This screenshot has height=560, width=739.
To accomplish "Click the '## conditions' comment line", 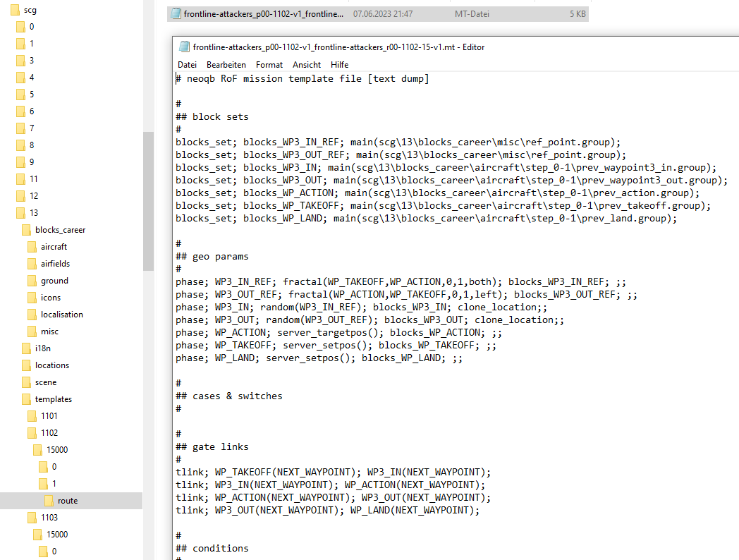I will coord(212,548).
